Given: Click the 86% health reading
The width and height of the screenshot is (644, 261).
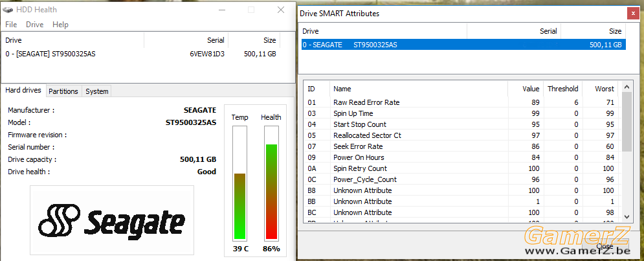Looking at the screenshot, I should coord(271,249).
